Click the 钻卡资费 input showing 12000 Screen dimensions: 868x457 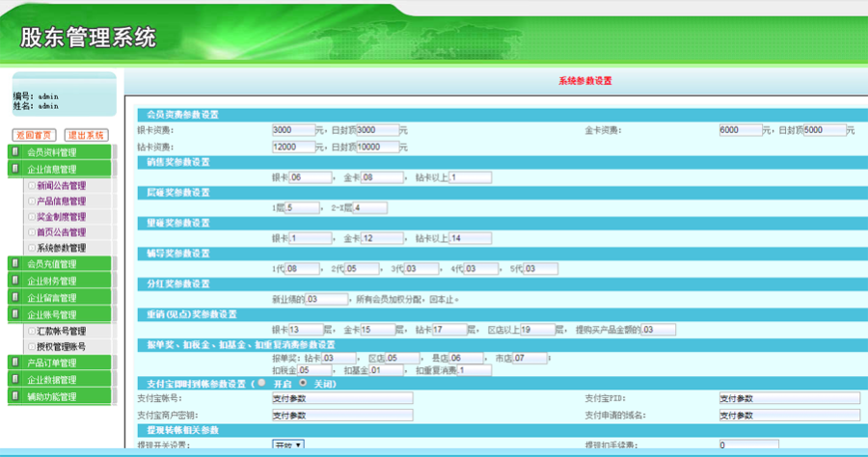pos(293,148)
